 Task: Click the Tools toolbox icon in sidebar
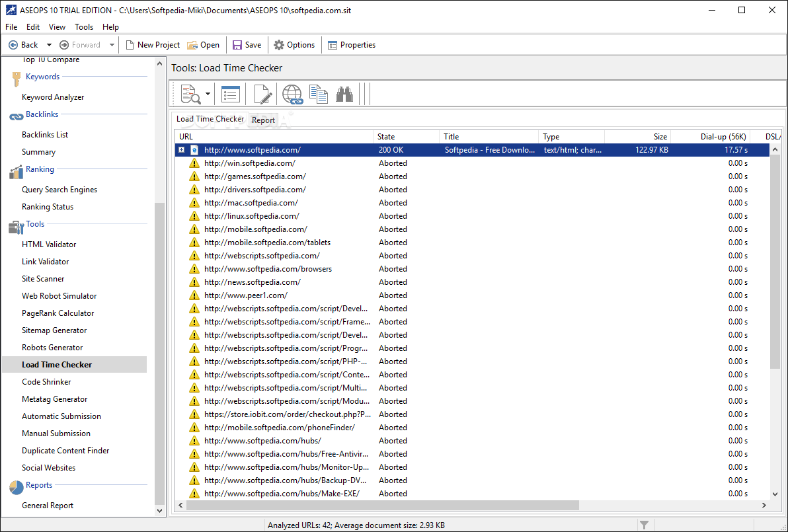coord(16,227)
